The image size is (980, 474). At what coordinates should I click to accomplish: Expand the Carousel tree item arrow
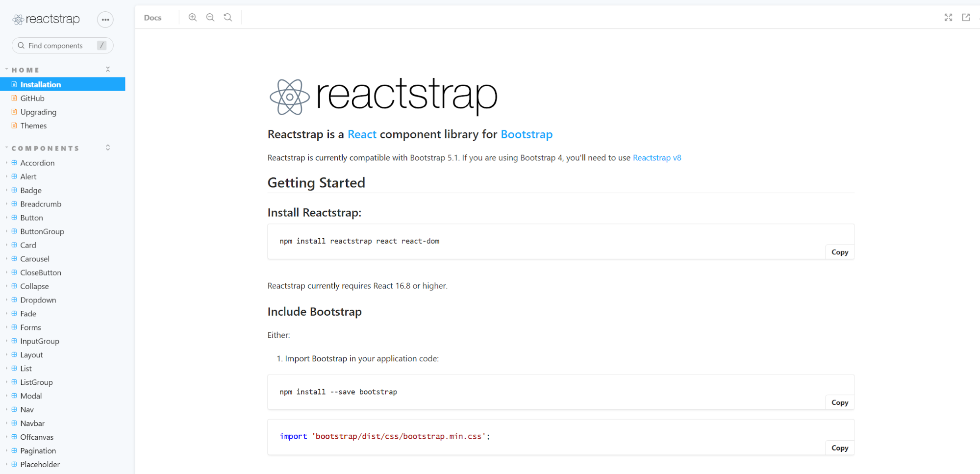(x=6, y=259)
